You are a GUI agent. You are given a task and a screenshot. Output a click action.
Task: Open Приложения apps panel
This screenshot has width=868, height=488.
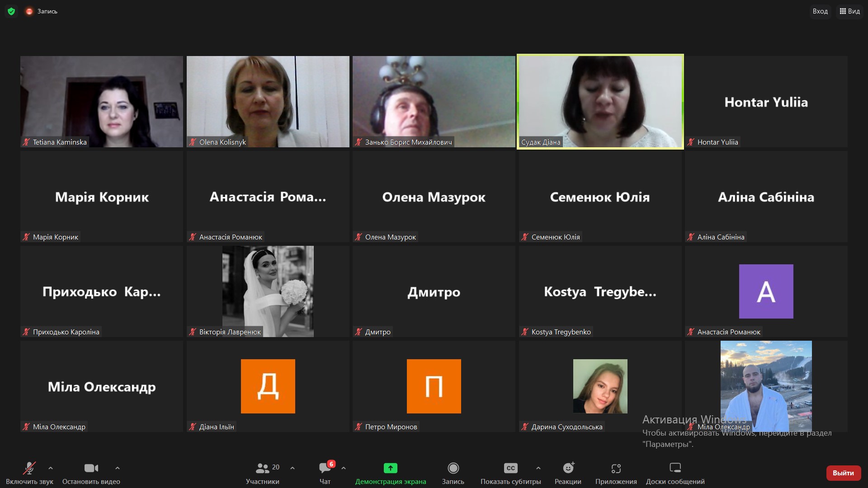(616, 473)
